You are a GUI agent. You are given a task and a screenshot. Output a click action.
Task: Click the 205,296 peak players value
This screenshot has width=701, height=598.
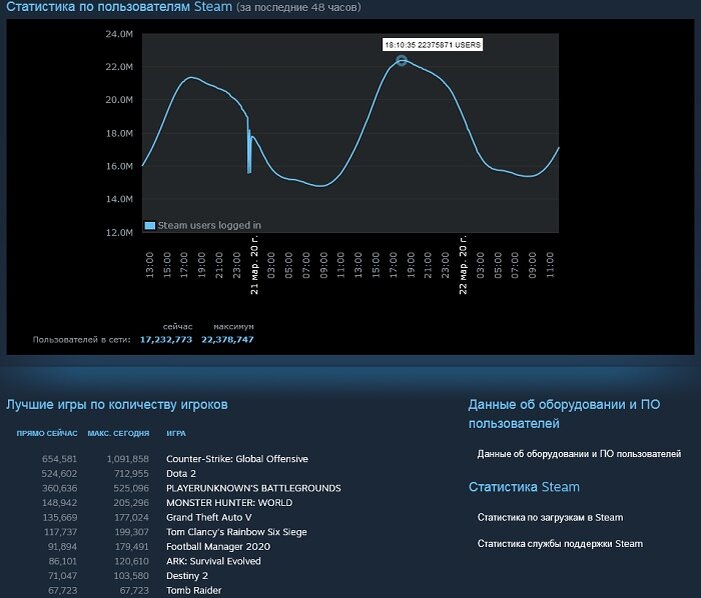point(131,503)
